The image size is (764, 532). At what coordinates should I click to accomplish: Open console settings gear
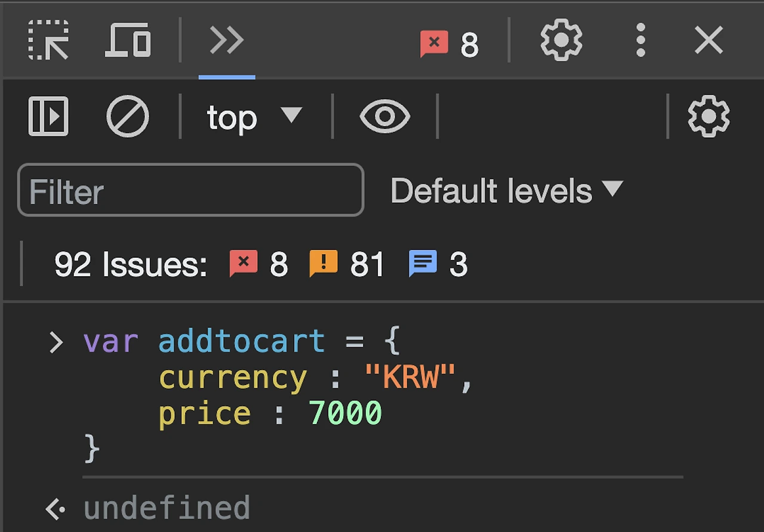tap(708, 116)
